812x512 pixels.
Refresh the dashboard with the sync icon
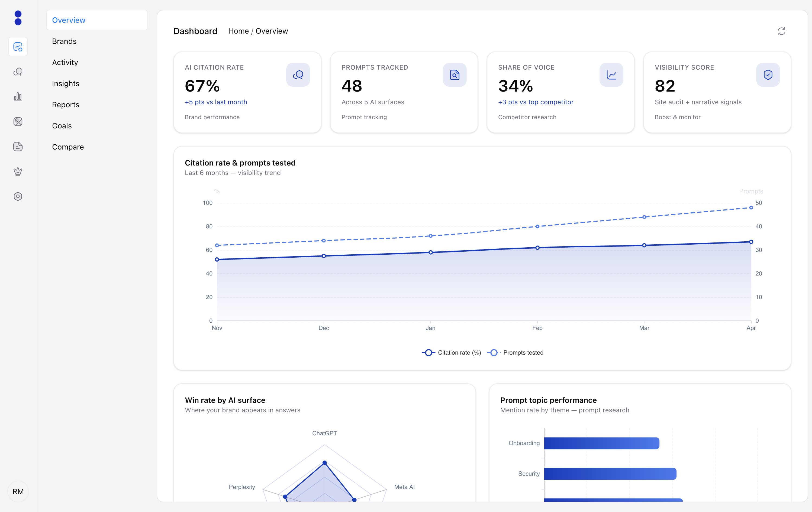click(x=781, y=31)
